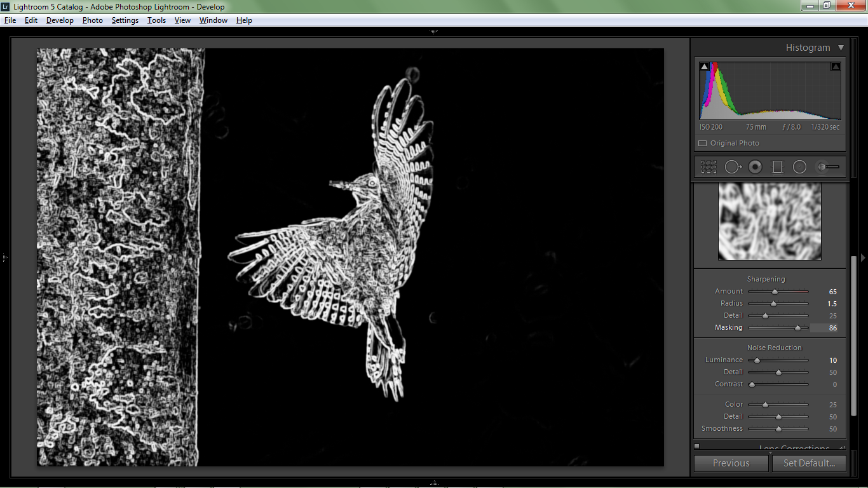Toggle the Lens Corrections panel switch
Image resolution: width=868 pixels, height=488 pixels.
pyautogui.click(x=697, y=446)
